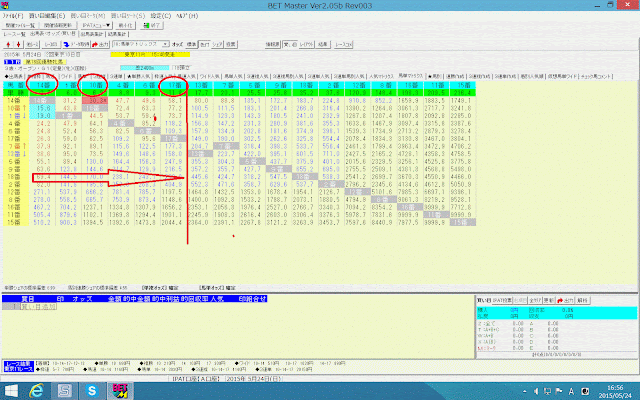Toggle the 色付 colored odds mode
This screenshot has height=400, width=640.
[204, 44]
